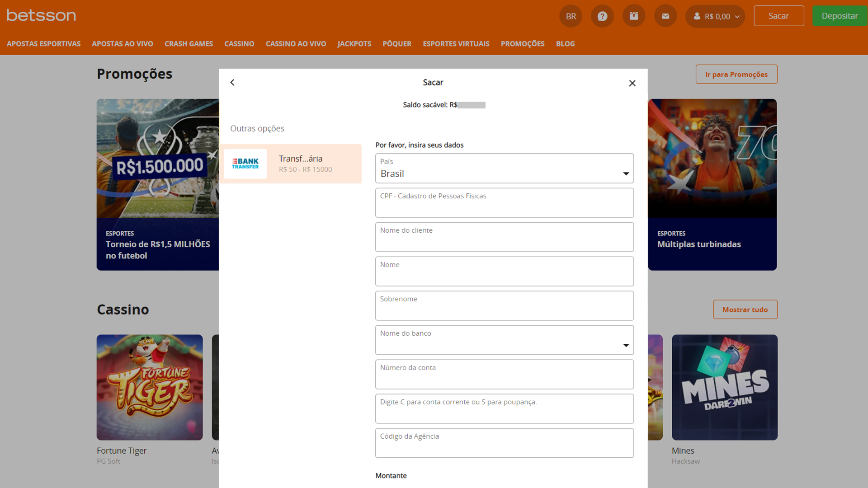Open Blog menu item
The width and height of the screenshot is (868, 488).
point(565,44)
